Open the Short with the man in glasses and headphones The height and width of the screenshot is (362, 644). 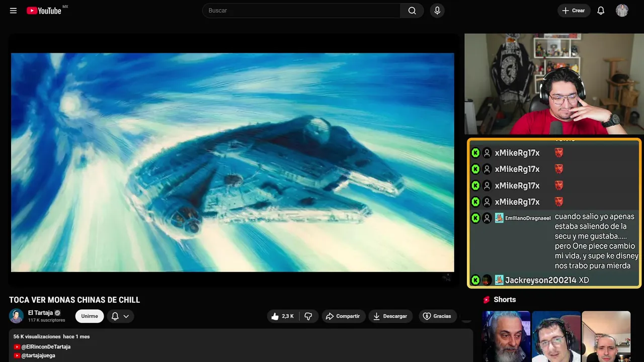pyautogui.click(x=556, y=336)
